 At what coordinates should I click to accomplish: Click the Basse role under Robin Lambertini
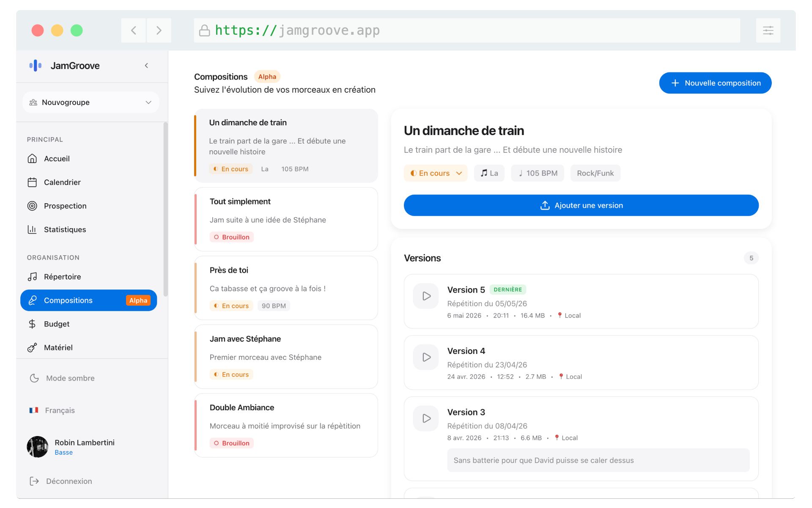point(63,453)
